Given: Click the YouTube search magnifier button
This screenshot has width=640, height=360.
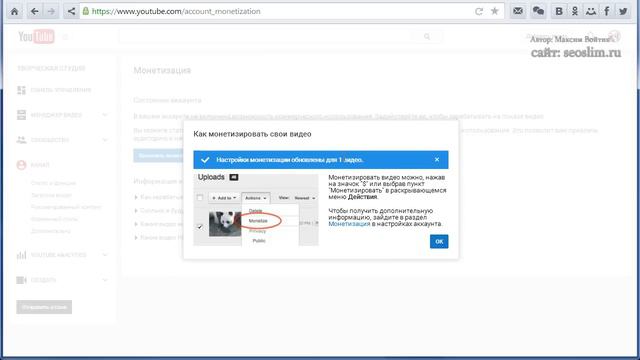Looking at the screenshot, I should [427, 37].
